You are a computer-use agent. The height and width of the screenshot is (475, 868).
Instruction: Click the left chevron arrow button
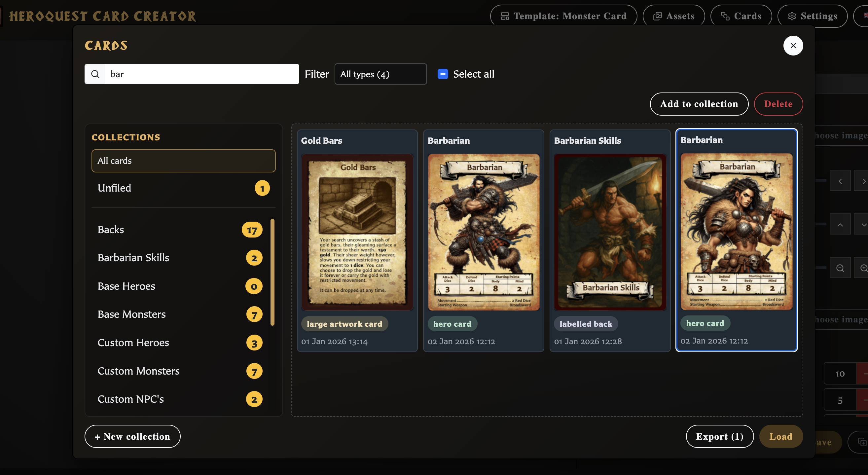click(x=840, y=181)
